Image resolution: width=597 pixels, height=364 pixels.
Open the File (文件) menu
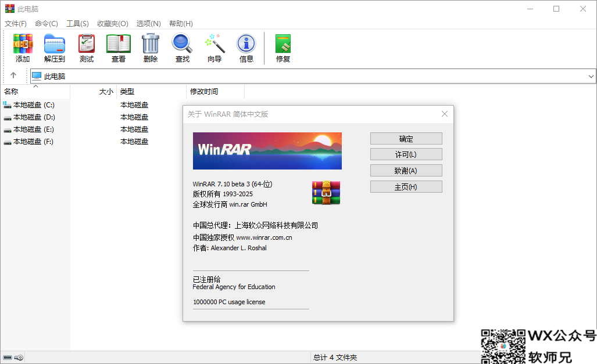coord(16,23)
